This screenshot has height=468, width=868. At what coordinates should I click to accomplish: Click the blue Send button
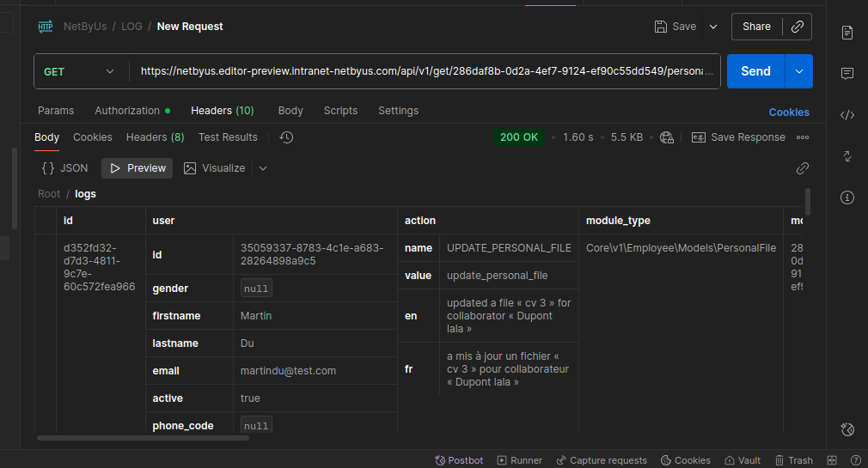[755, 71]
